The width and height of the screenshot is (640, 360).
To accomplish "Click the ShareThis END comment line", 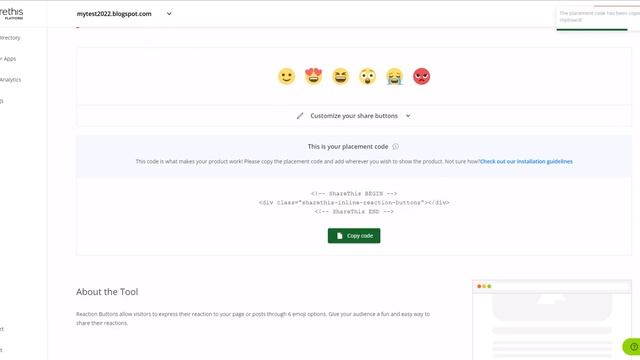I will [354, 211].
